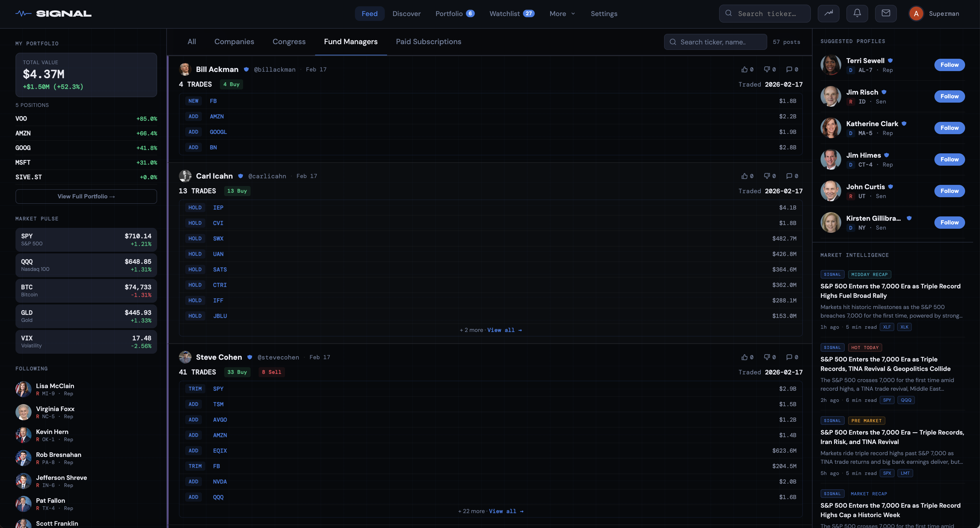This screenshot has height=528, width=980.
Task: Open comments on Steve Cohen's post
Action: pyautogui.click(x=789, y=357)
